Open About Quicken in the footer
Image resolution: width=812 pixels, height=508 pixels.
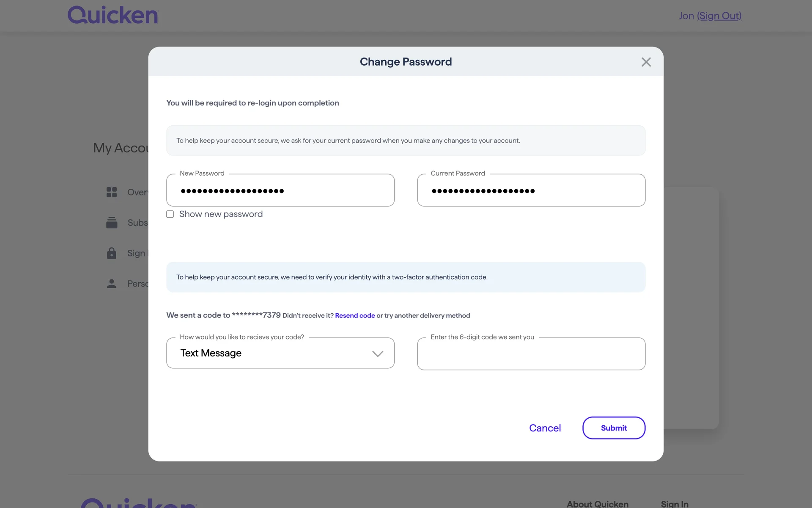pos(597,504)
